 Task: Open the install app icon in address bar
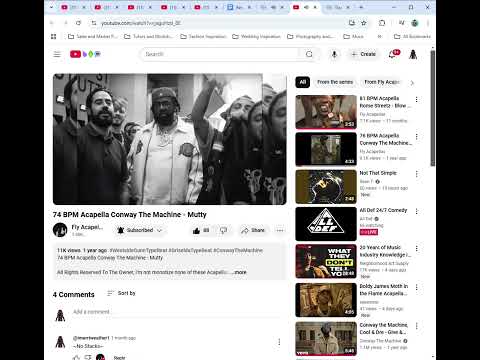(352, 23)
